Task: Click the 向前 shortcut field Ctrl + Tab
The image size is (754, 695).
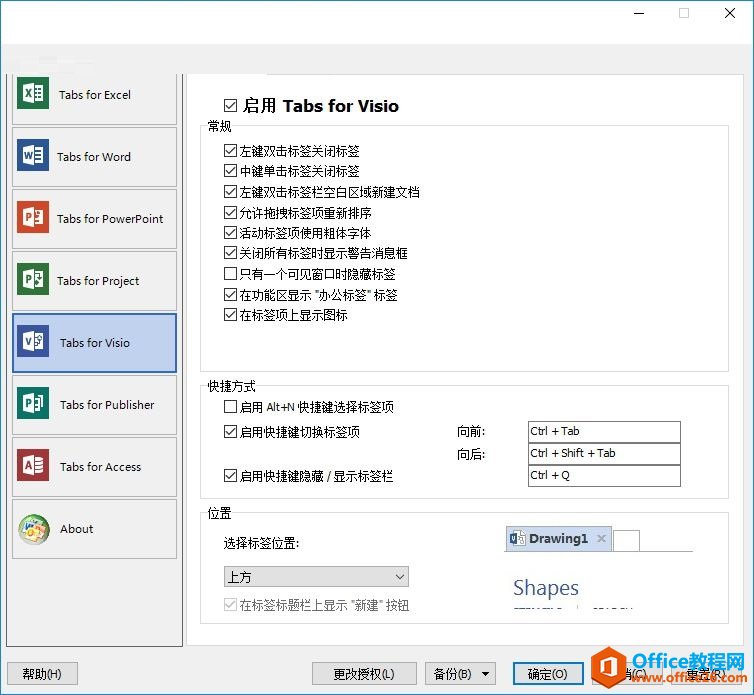Action: [x=604, y=431]
